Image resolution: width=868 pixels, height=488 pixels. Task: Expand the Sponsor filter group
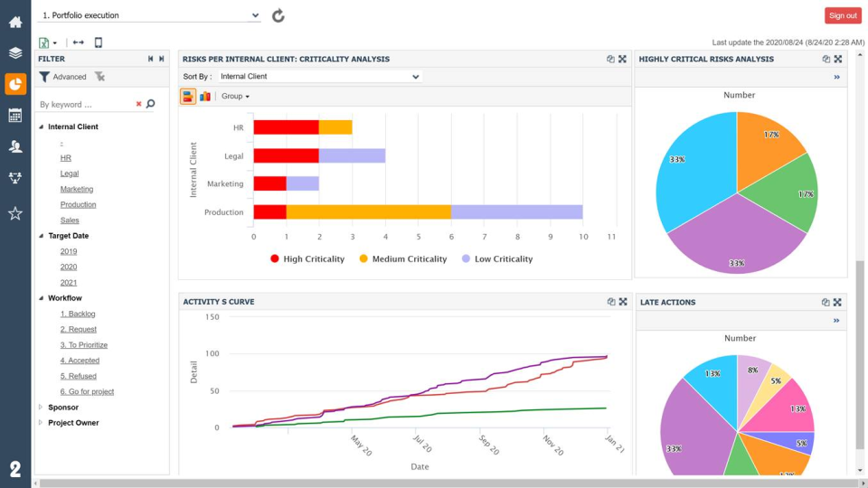click(x=41, y=408)
